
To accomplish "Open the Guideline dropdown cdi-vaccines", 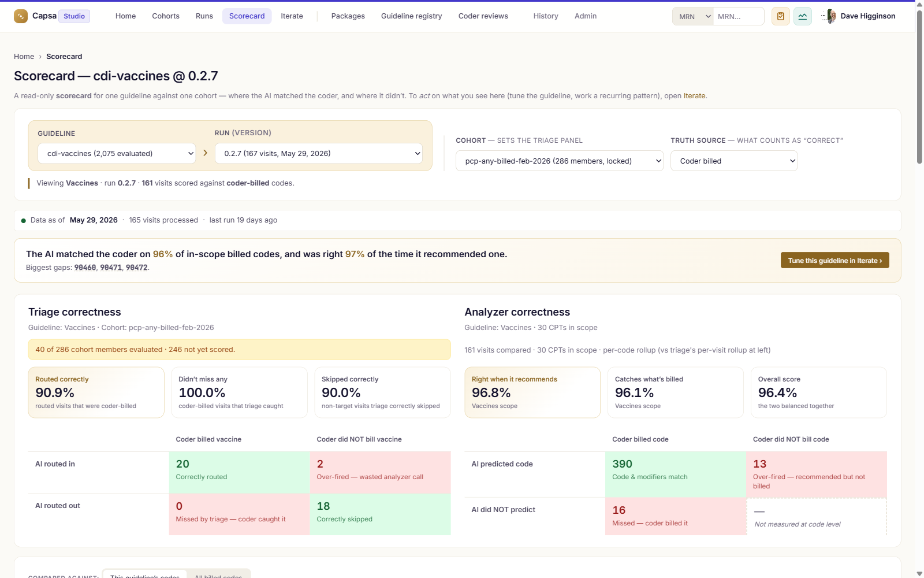I will (x=117, y=153).
